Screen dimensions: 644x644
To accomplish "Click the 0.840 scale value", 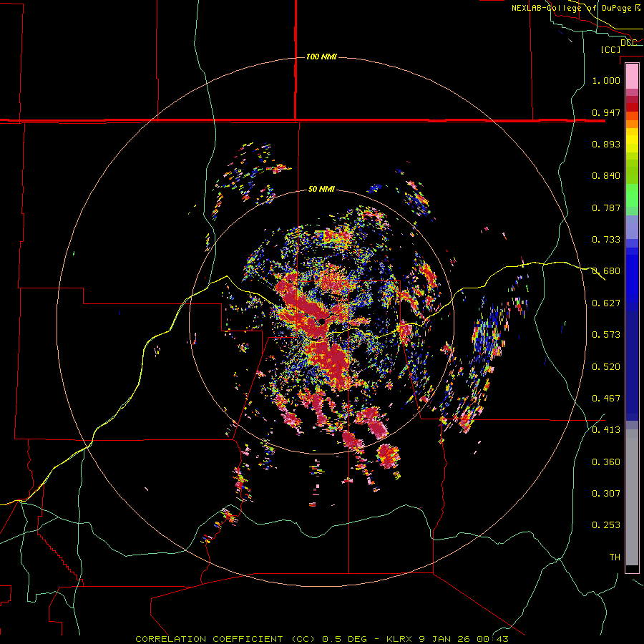I will coord(606,176).
